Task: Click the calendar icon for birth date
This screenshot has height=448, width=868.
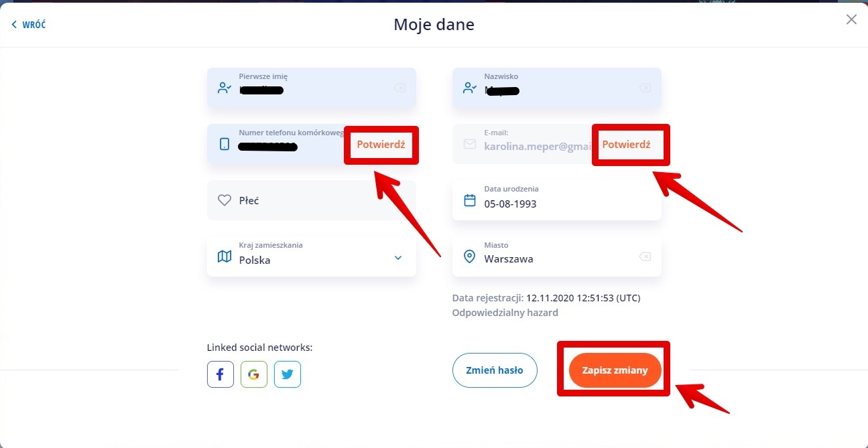Action: point(470,200)
